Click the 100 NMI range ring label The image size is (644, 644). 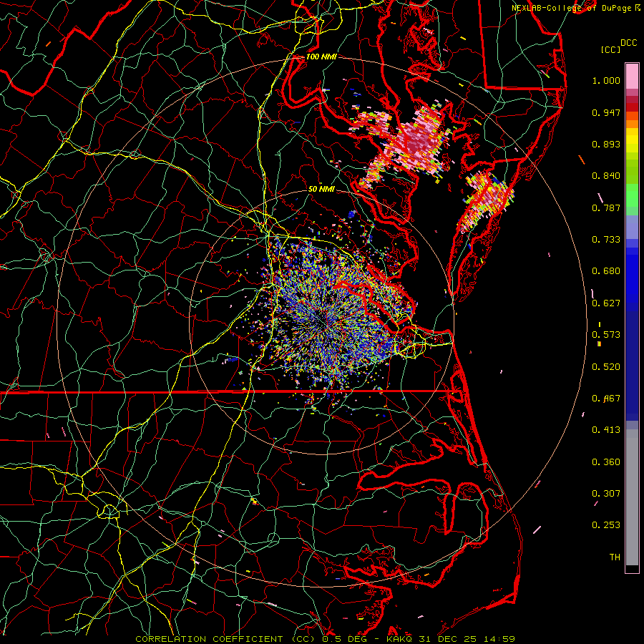pos(321,57)
